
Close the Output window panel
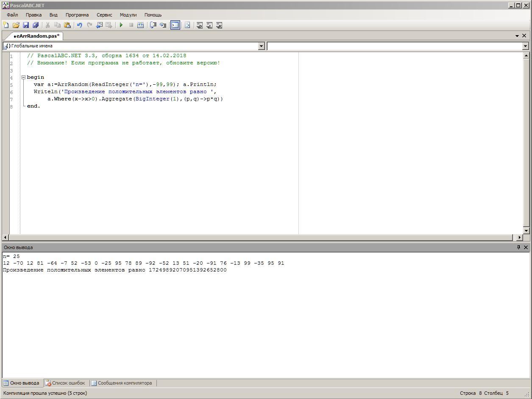point(526,247)
